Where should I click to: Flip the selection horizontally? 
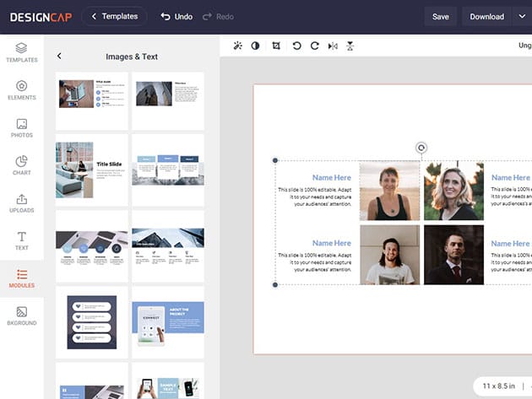pyautogui.click(x=333, y=46)
